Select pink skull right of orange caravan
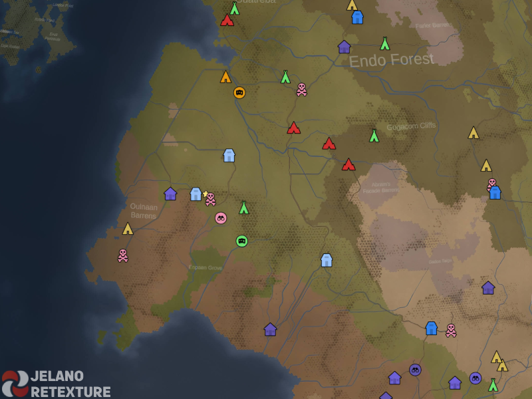 302,90
